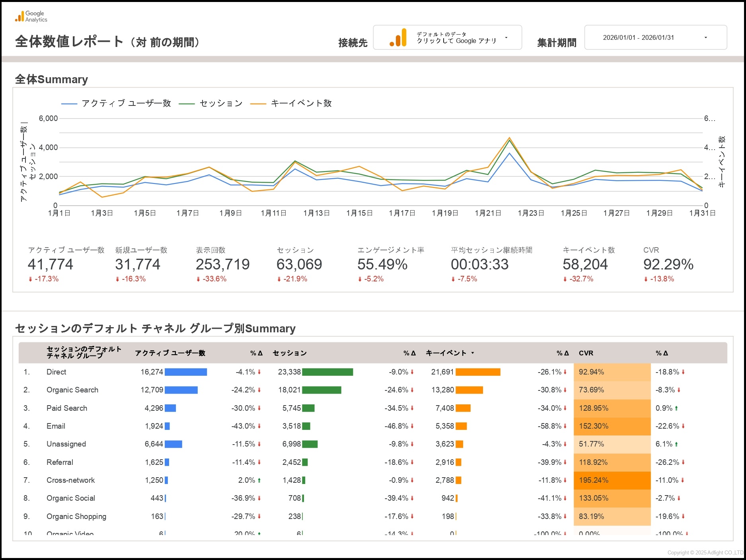Click the darkest orange 195.24% CVR cell
The image size is (746, 560).
pyautogui.click(x=612, y=480)
